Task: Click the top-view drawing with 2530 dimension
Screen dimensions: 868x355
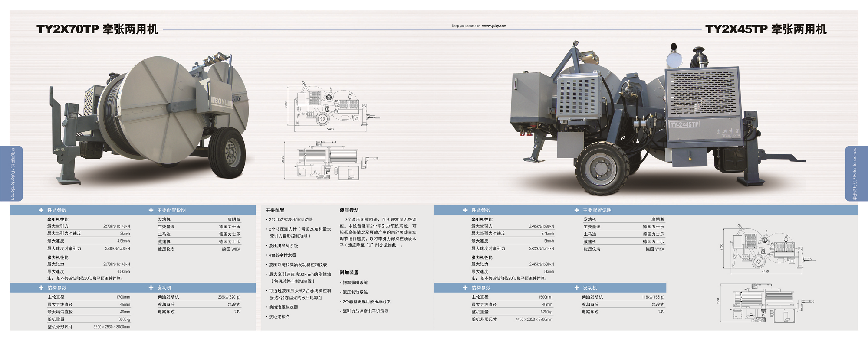Action: click(331, 160)
